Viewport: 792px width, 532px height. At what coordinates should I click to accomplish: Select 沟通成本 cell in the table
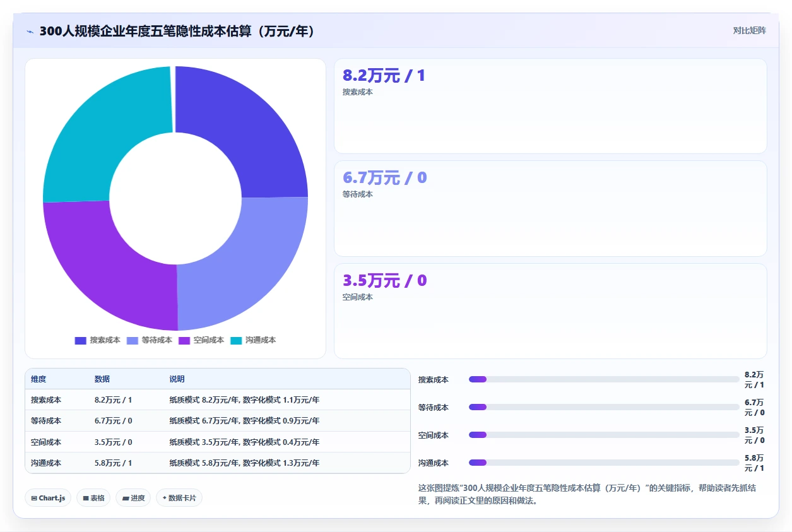pos(46,463)
